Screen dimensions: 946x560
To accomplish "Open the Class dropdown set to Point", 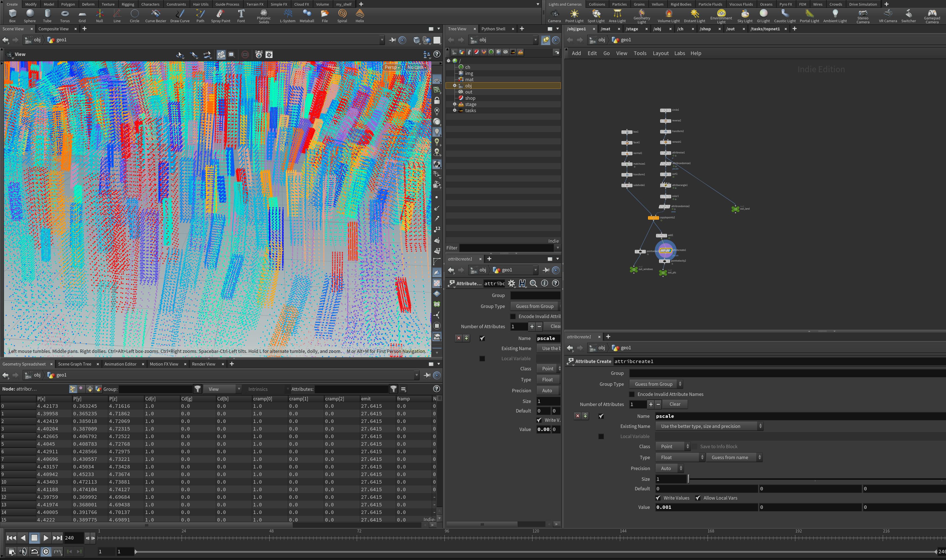I will 673,446.
